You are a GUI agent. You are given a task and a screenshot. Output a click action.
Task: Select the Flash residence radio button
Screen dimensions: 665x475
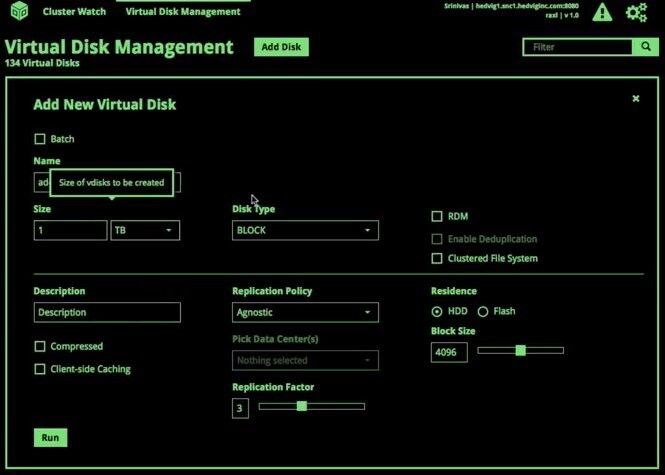(483, 312)
